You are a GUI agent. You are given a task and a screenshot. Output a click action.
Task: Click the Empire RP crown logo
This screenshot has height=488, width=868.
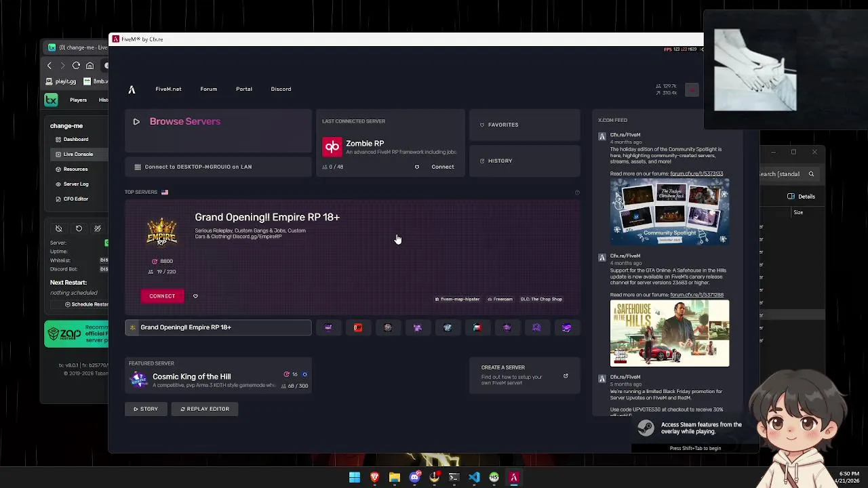(161, 233)
